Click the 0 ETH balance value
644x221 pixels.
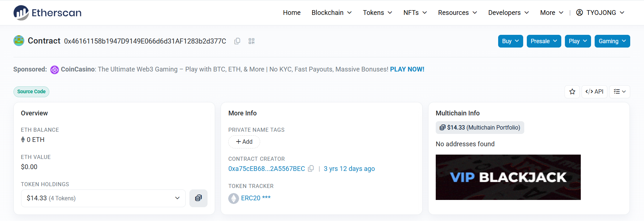point(36,140)
